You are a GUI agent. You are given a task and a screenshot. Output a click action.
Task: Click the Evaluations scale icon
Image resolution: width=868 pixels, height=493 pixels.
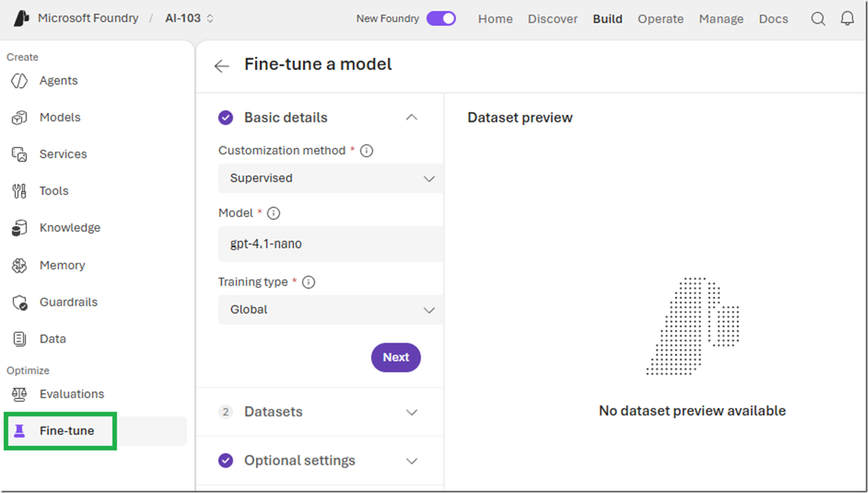[x=20, y=395]
